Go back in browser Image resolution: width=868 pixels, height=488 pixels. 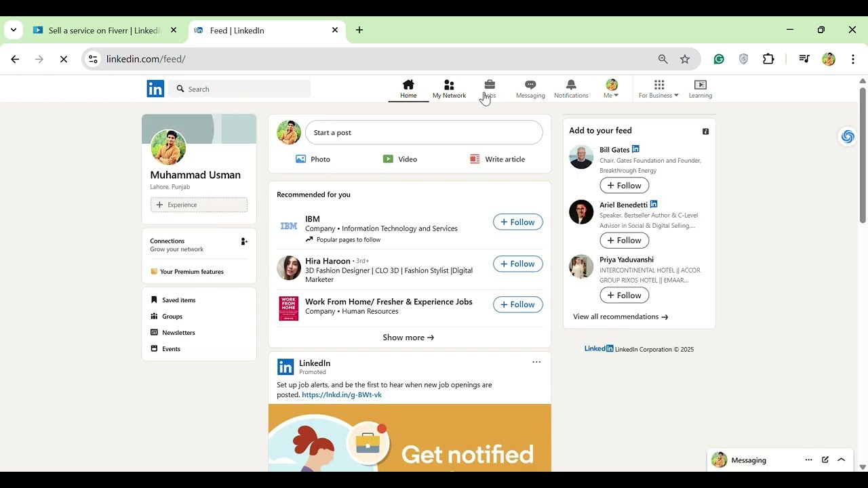click(x=15, y=60)
